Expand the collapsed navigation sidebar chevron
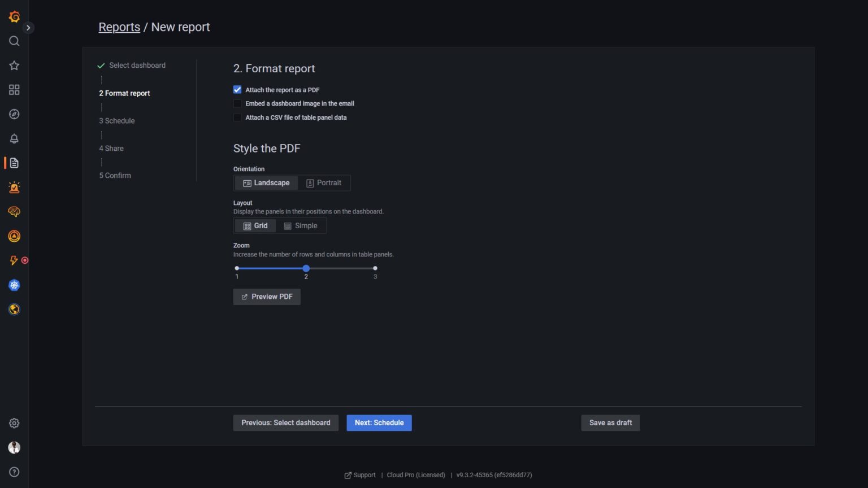The image size is (868, 488). point(28,27)
